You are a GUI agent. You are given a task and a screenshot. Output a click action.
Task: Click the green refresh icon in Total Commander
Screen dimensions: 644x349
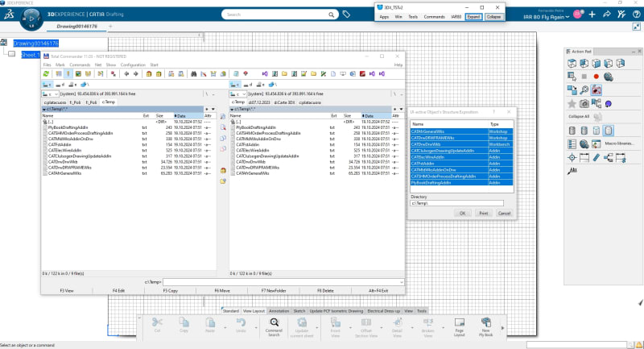pyautogui.click(x=46, y=74)
